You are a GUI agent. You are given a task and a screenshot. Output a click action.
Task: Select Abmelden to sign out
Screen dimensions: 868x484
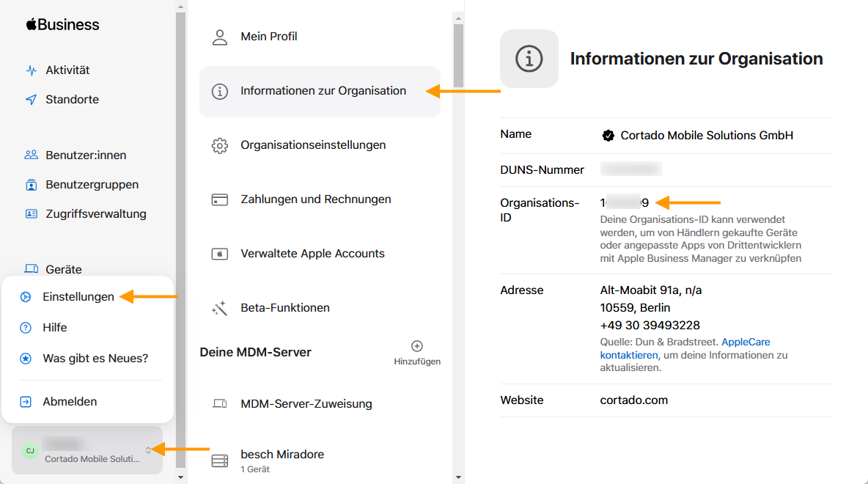(x=70, y=402)
